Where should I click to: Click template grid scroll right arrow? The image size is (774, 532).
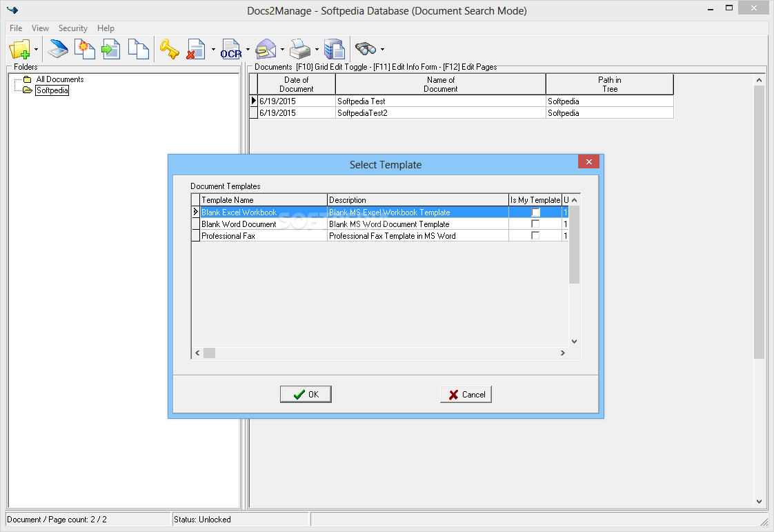tap(563, 353)
